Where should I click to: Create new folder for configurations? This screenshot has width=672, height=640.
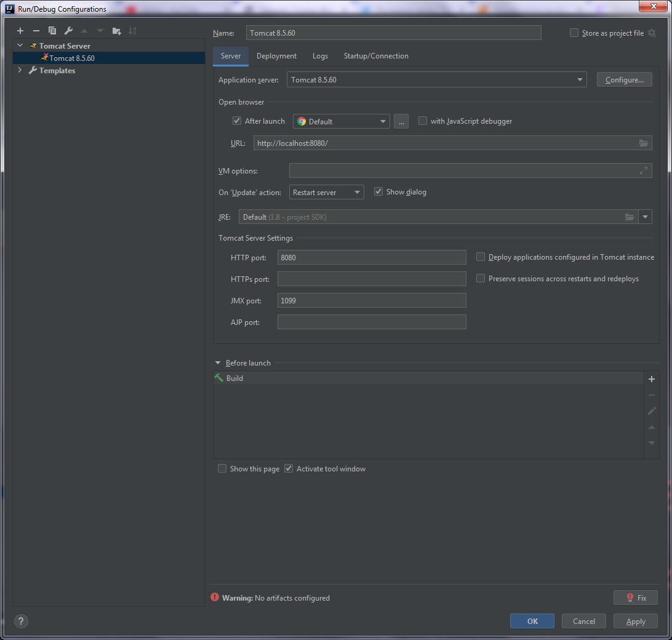pos(116,31)
